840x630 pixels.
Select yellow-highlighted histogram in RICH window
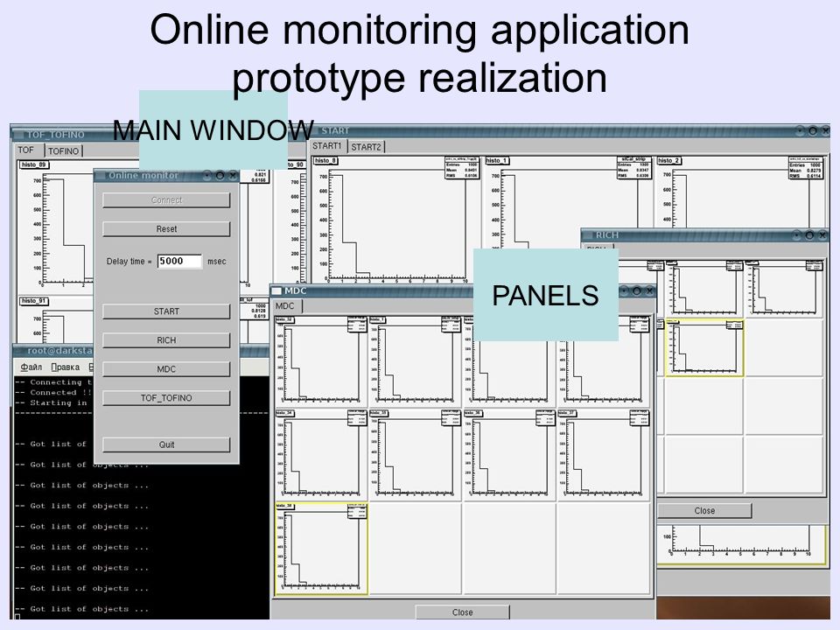(704, 347)
